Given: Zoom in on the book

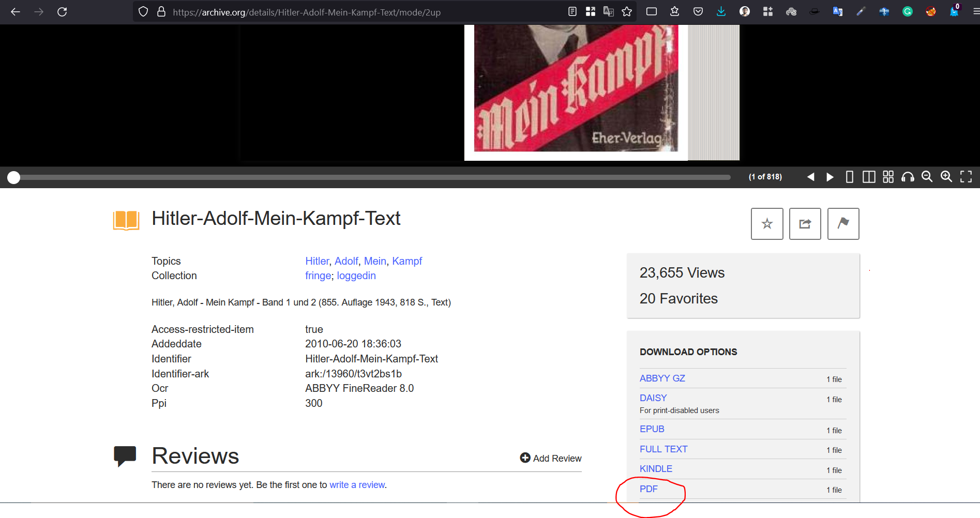Looking at the screenshot, I should (x=946, y=177).
